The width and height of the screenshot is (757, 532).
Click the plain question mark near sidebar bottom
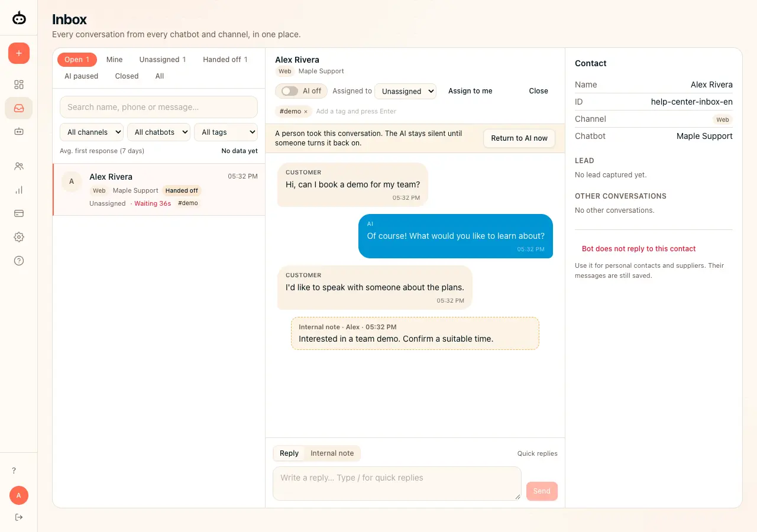pyautogui.click(x=14, y=471)
